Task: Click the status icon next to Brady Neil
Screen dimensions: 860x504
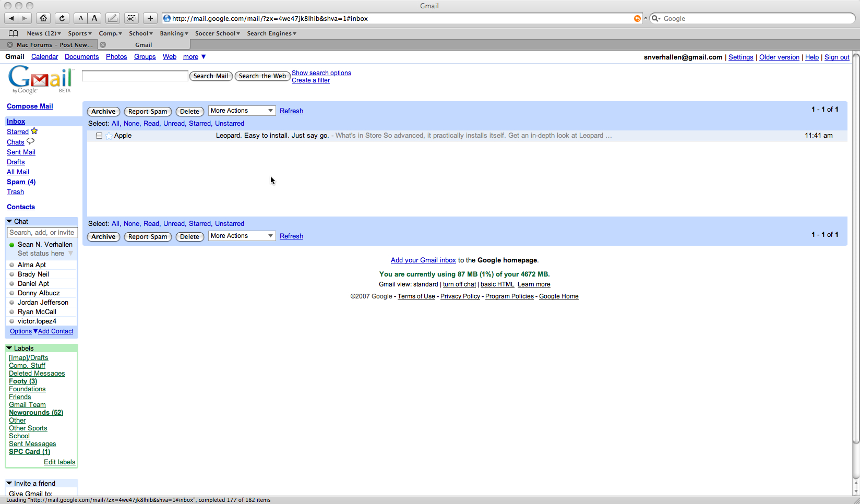Action: [12, 274]
